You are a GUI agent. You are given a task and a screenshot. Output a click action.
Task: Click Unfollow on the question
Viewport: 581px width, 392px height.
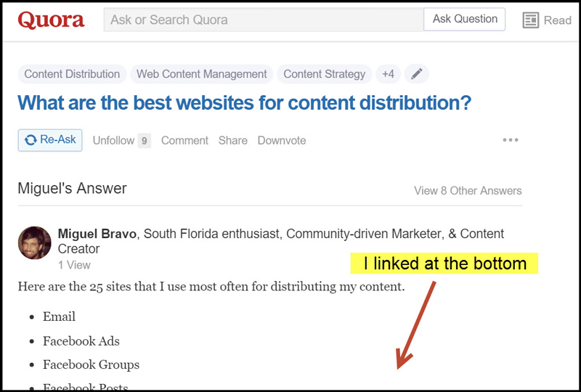click(113, 140)
